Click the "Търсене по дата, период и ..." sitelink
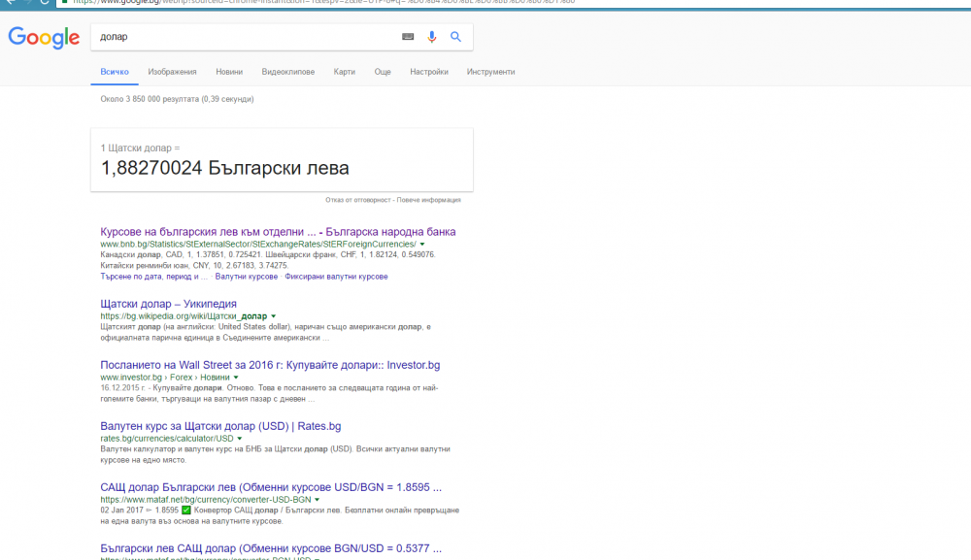The width and height of the screenshot is (971, 560). coord(153,277)
